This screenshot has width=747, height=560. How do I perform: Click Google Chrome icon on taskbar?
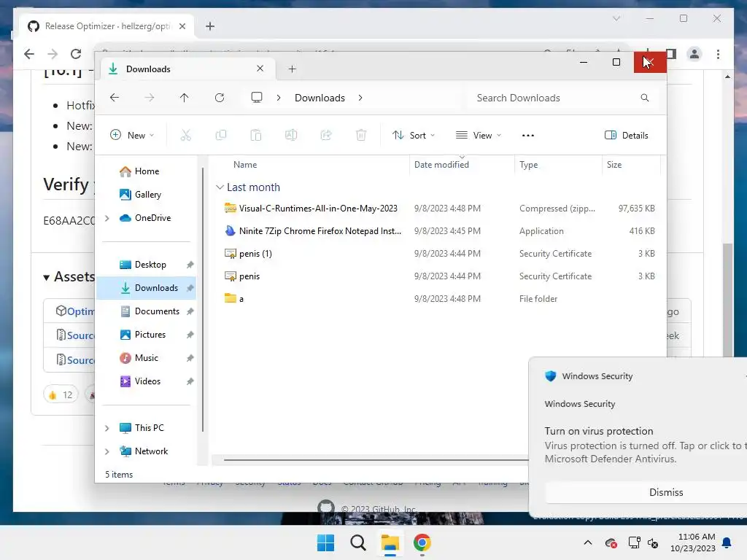click(422, 542)
